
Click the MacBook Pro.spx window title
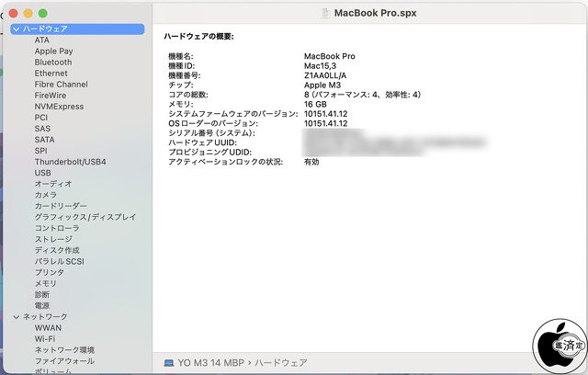pyautogui.click(x=376, y=13)
